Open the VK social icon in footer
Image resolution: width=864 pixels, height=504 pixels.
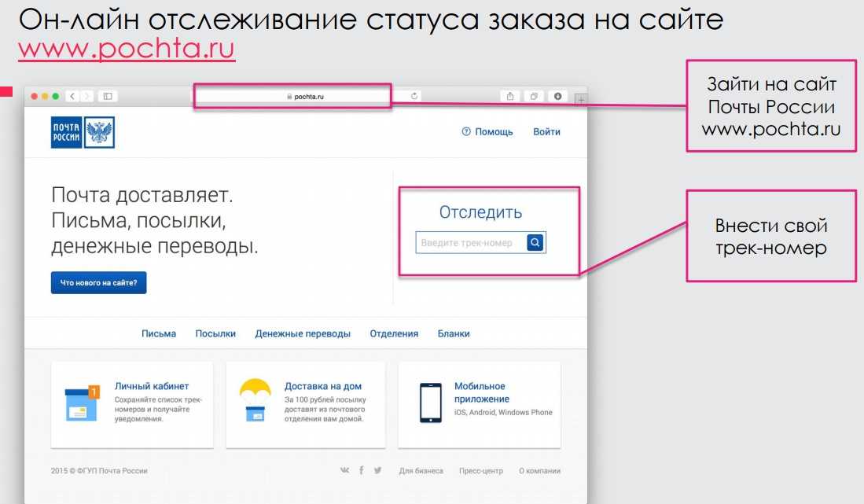click(345, 470)
